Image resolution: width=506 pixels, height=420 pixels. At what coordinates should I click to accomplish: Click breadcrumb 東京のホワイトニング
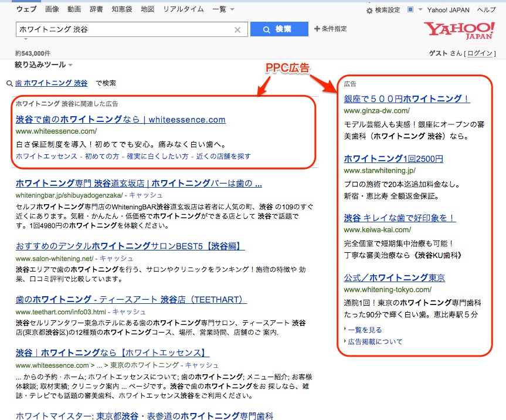tap(145, 365)
